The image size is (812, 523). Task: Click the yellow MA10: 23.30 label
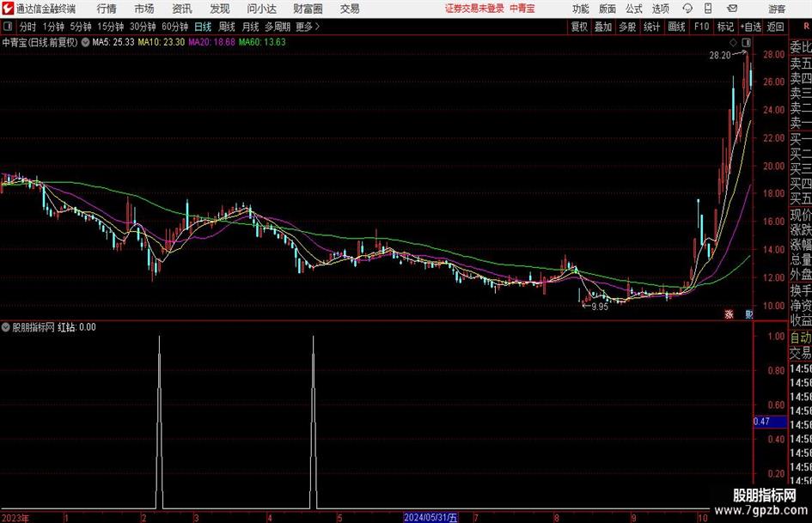161,42
